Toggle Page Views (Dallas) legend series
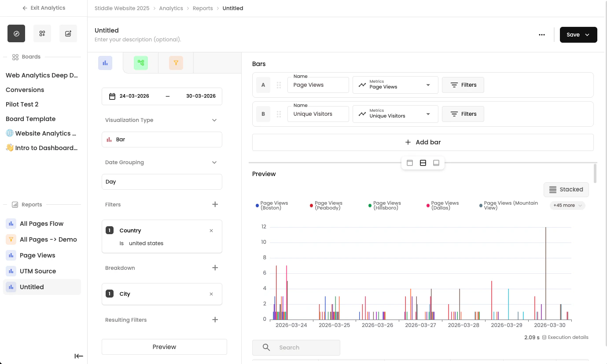Image resolution: width=607 pixels, height=364 pixels. point(442,206)
